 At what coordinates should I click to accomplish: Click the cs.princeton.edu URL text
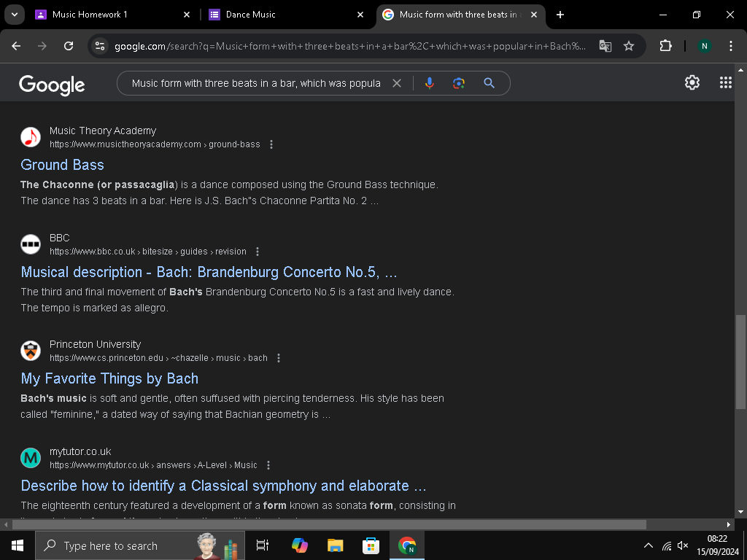[158, 358]
